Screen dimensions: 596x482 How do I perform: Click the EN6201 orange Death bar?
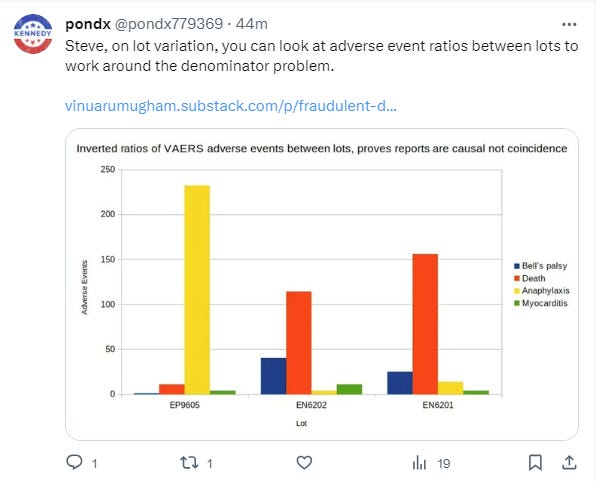pos(425,324)
